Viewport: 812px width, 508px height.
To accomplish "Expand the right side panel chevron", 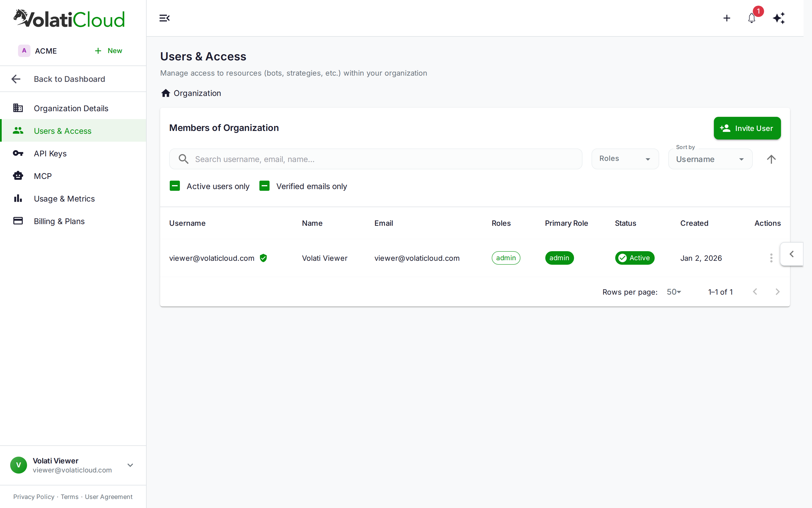I will coord(791,254).
